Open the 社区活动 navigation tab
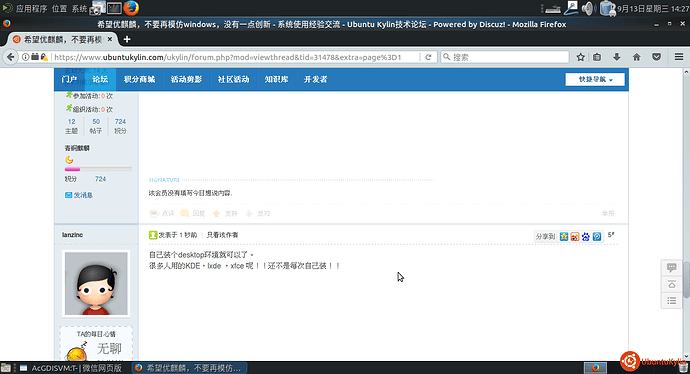The width and height of the screenshot is (690, 374). click(x=233, y=79)
